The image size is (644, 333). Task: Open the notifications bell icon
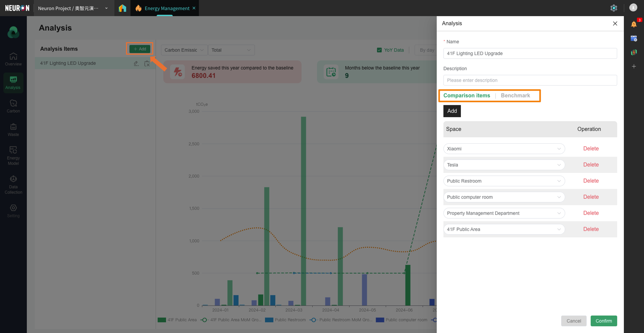(x=633, y=24)
